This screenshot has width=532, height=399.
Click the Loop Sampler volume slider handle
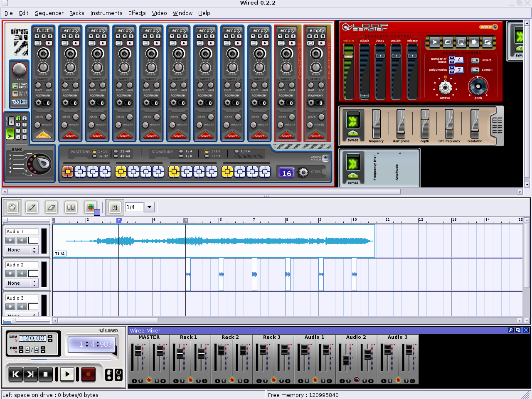coord(348,56)
